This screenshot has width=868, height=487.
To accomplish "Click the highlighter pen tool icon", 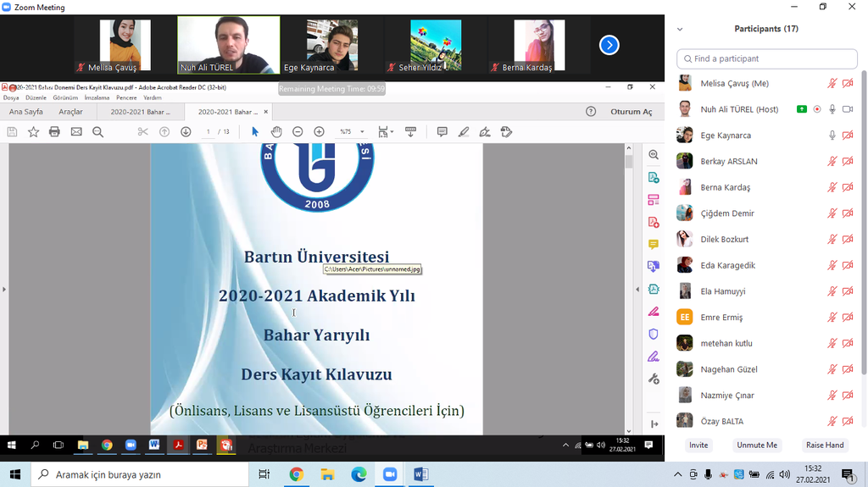I will [x=463, y=131].
